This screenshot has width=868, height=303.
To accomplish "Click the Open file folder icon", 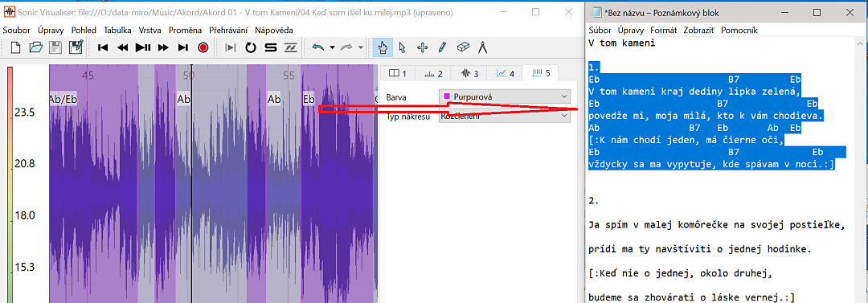I will coord(35,47).
